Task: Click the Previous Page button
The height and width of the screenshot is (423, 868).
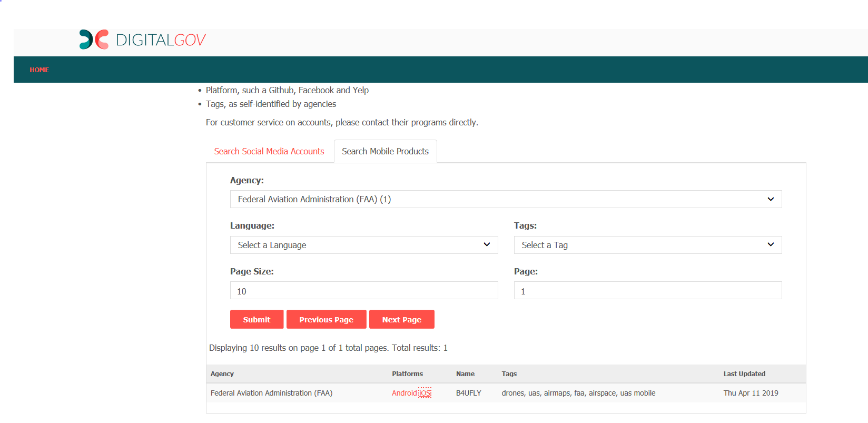Action: [326, 320]
